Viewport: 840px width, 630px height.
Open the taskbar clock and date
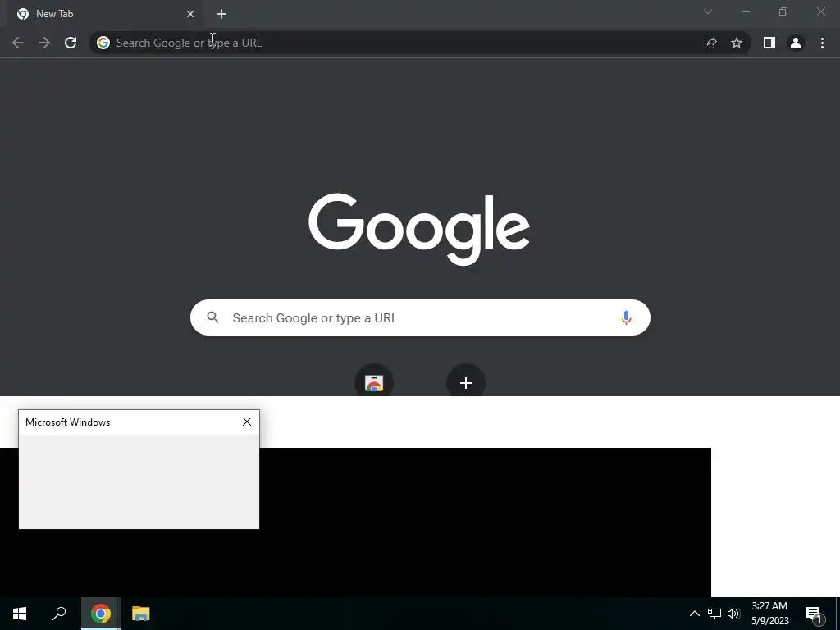[x=769, y=614]
